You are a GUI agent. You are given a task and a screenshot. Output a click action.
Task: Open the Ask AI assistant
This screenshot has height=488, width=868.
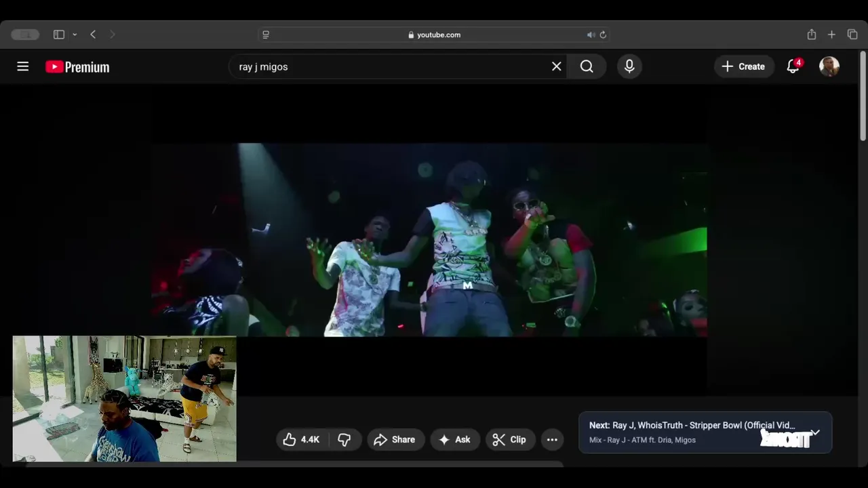point(455,440)
